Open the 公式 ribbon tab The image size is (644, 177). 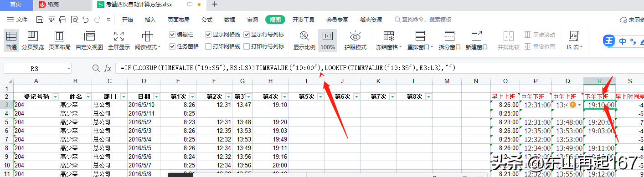207,20
